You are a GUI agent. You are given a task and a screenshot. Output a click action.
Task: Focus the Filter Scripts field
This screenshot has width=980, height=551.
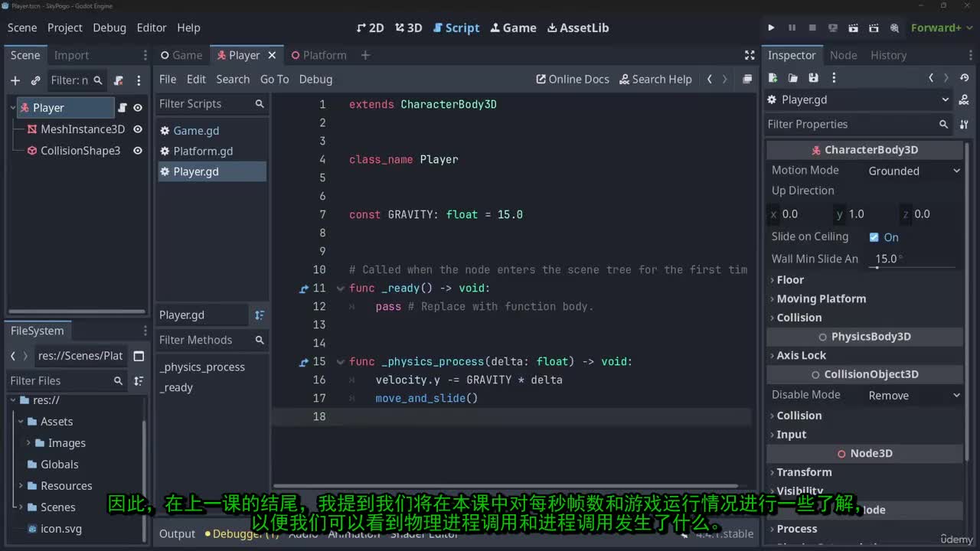212,104
